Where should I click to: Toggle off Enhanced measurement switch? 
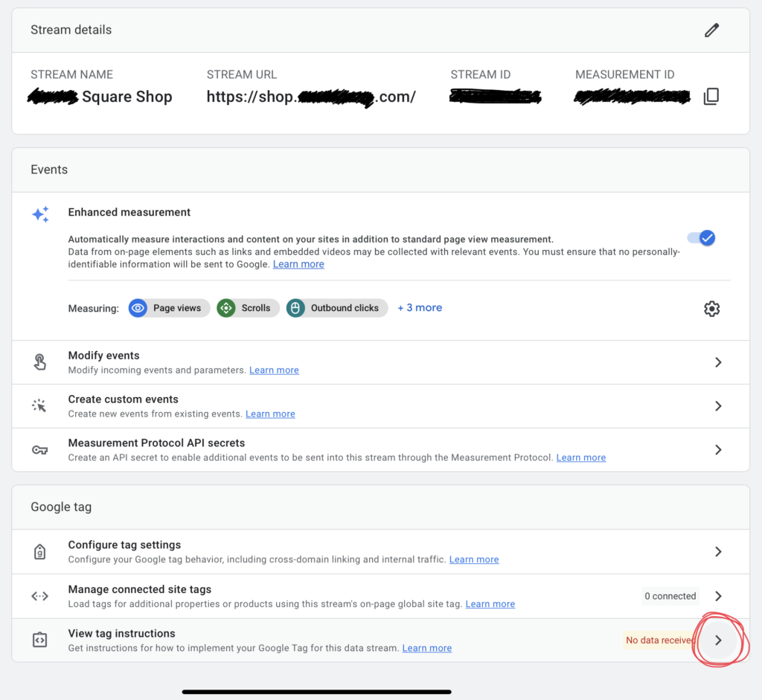(x=701, y=238)
